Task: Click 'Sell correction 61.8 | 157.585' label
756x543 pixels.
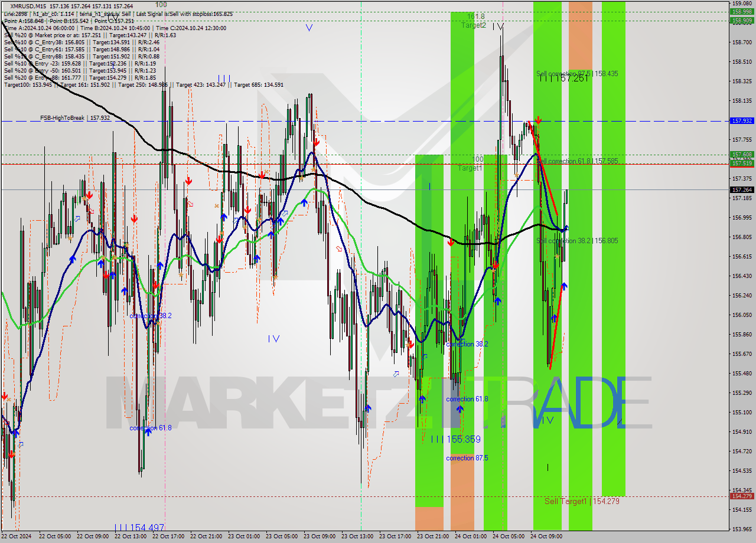Action: coord(577,161)
